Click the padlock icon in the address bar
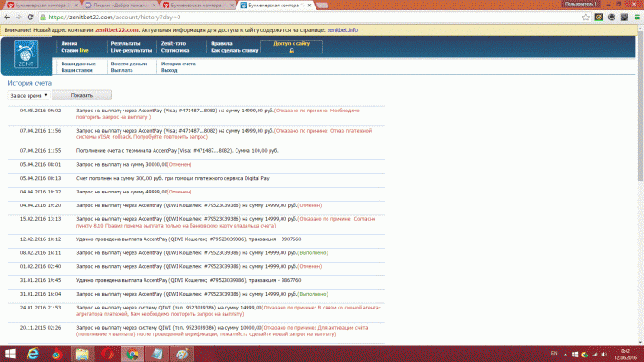 click(43, 18)
